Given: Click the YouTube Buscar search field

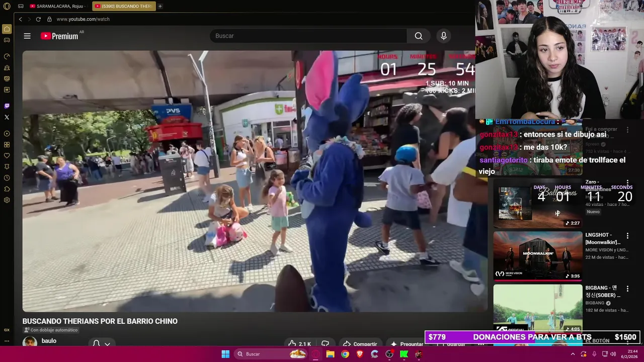Looking at the screenshot, I should pyautogui.click(x=308, y=36).
